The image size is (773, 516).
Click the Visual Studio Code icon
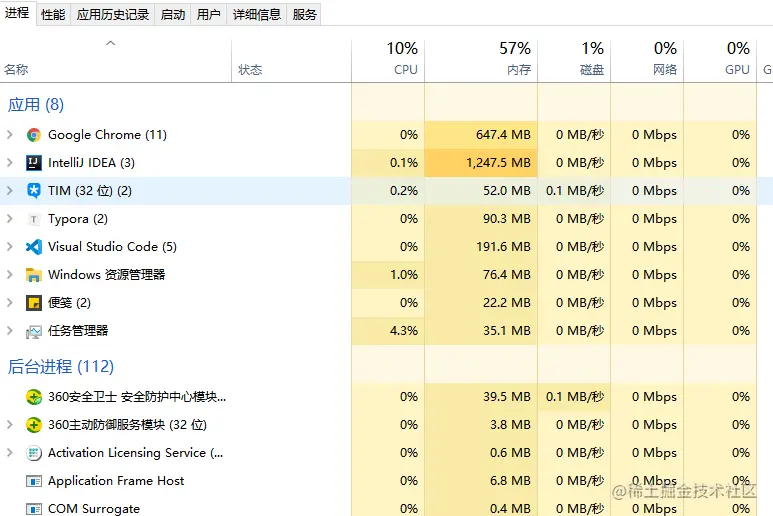coord(34,247)
